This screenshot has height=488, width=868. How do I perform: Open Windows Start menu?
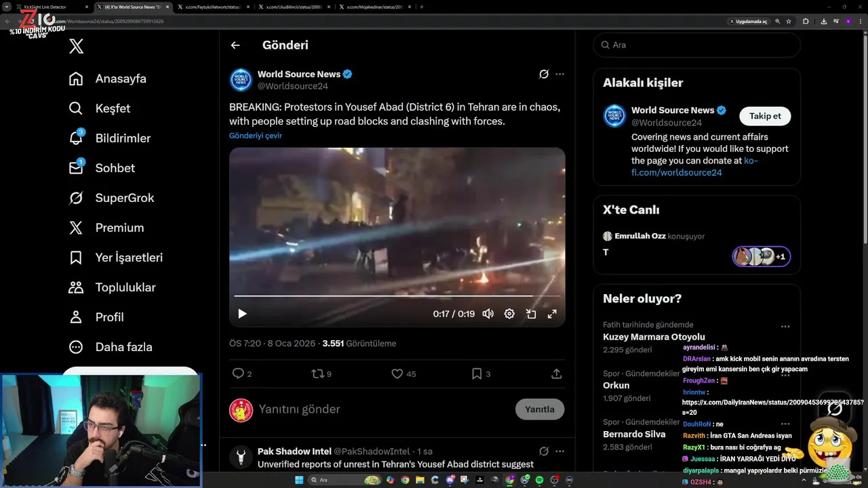click(299, 480)
